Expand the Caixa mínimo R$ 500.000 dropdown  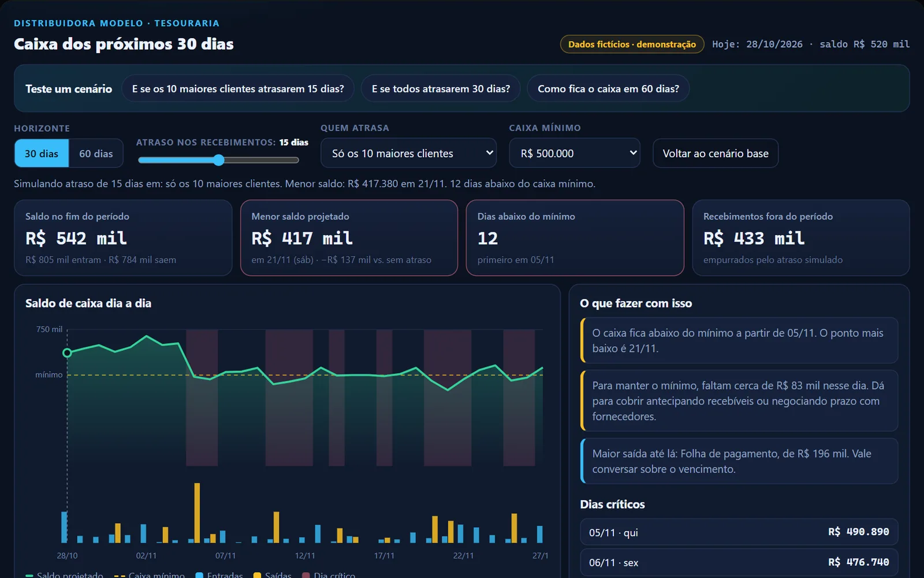click(x=575, y=153)
